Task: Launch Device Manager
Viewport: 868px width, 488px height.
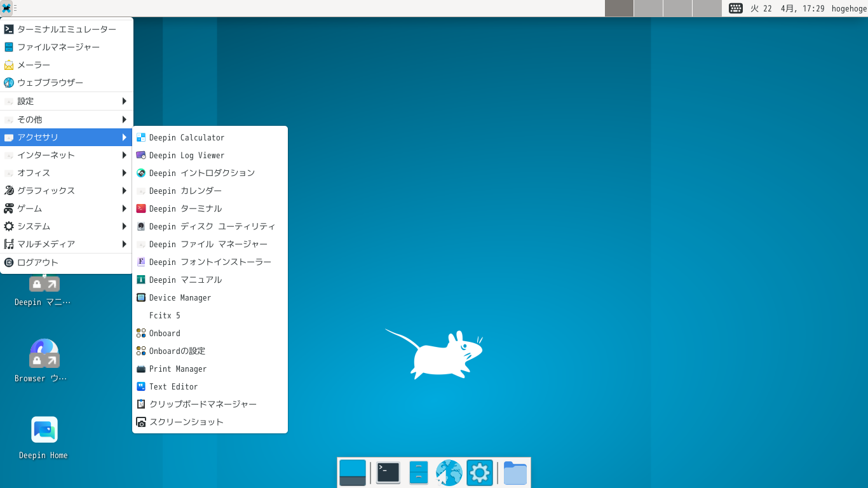Action: [x=210, y=297]
